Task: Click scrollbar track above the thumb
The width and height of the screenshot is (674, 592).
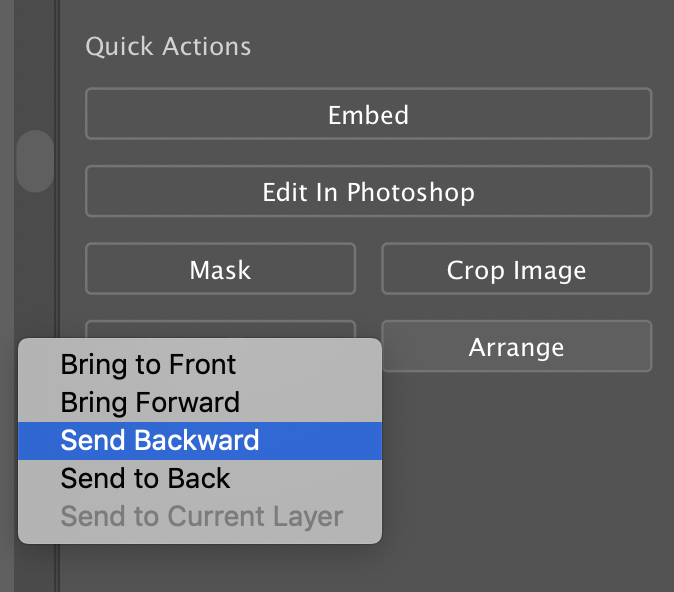Action: click(x=35, y=60)
